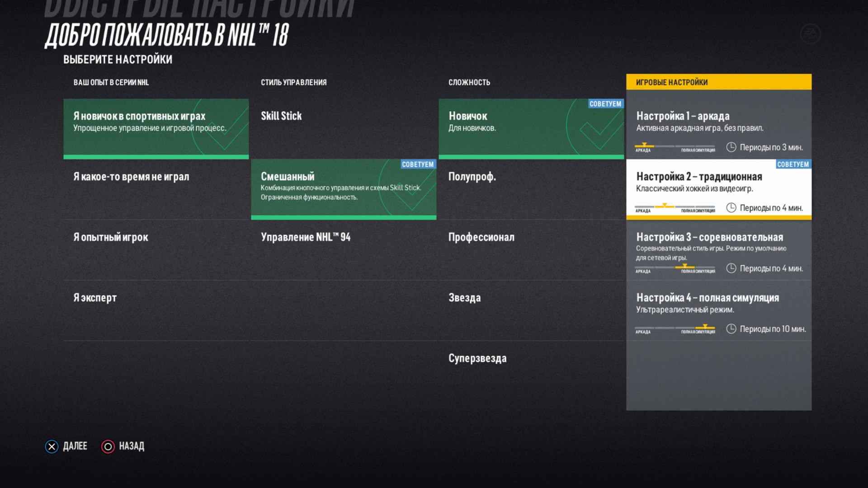The image size is (868, 488).
Task: Click the СТИЛЬ УПРАВЛЕНИЯ column header
Action: coord(293,82)
